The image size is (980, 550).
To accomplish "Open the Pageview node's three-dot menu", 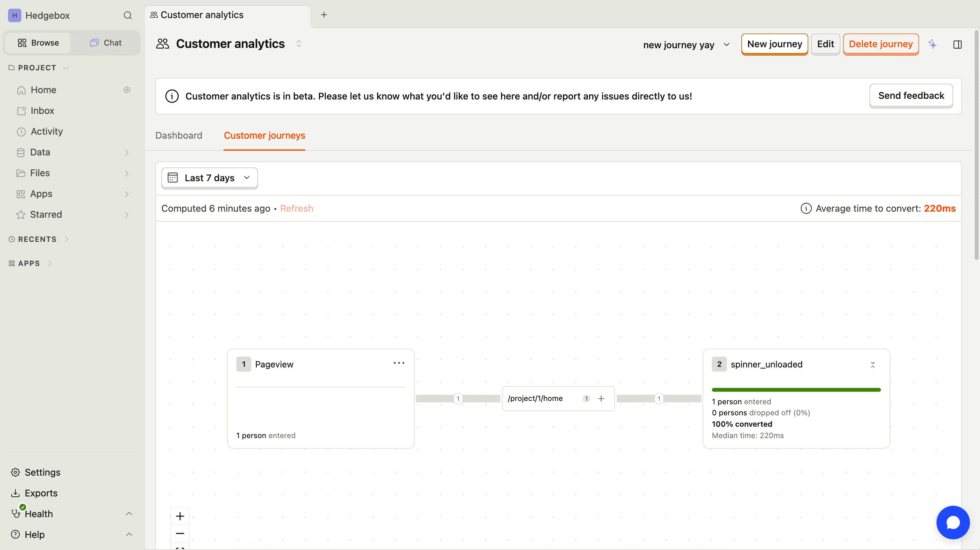I will (399, 363).
